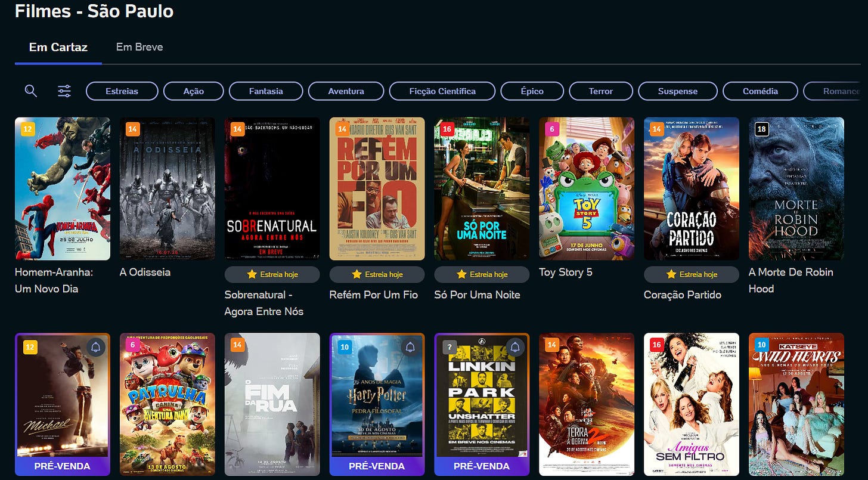Viewport: 868px width, 480px height.
Task: Open the Homem-Aranha: Um Novo Dia title link
Action: (x=55, y=280)
